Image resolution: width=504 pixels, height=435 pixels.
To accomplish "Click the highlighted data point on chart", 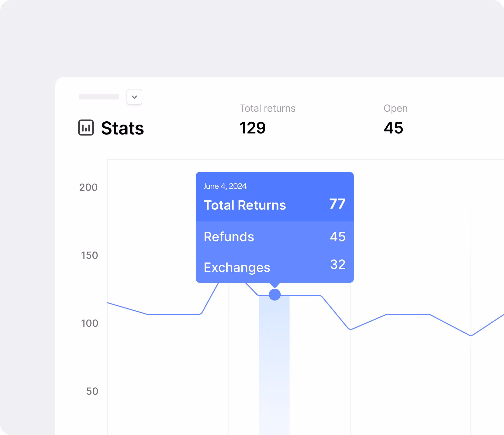I will tap(274, 294).
